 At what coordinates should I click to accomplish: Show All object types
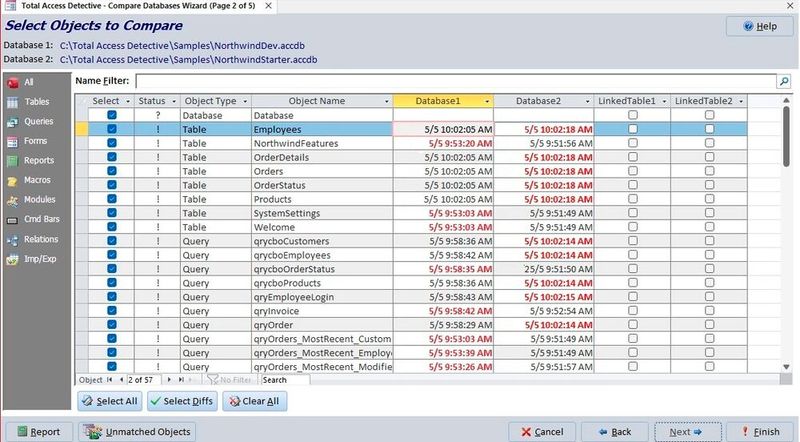click(28, 82)
